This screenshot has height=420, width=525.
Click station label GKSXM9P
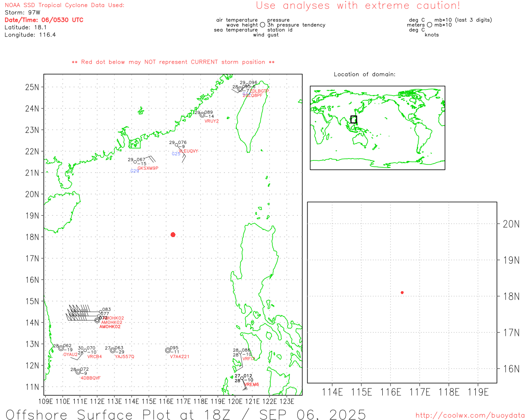(x=148, y=168)
